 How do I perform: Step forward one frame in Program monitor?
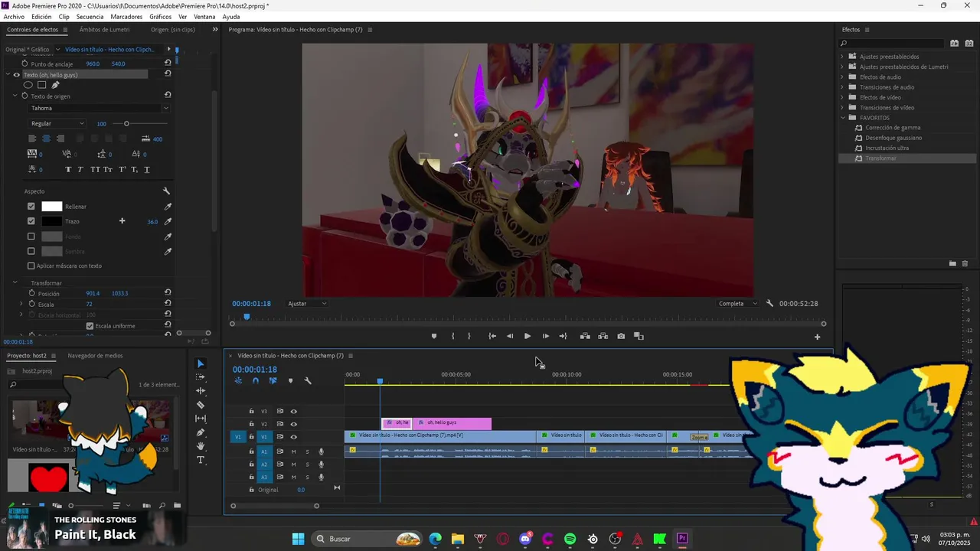(x=545, y=336)
